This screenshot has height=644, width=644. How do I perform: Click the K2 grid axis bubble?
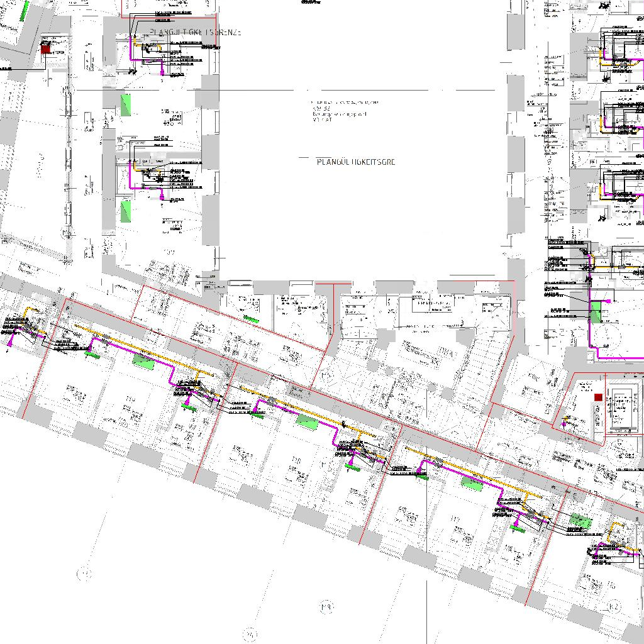coord(614,607)
